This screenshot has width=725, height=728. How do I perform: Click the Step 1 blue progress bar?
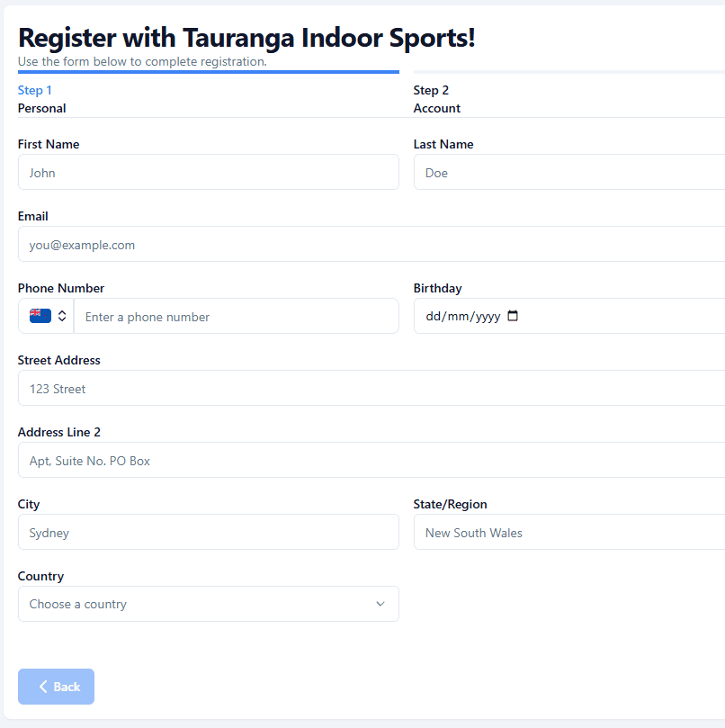click(x=209, y=72)
